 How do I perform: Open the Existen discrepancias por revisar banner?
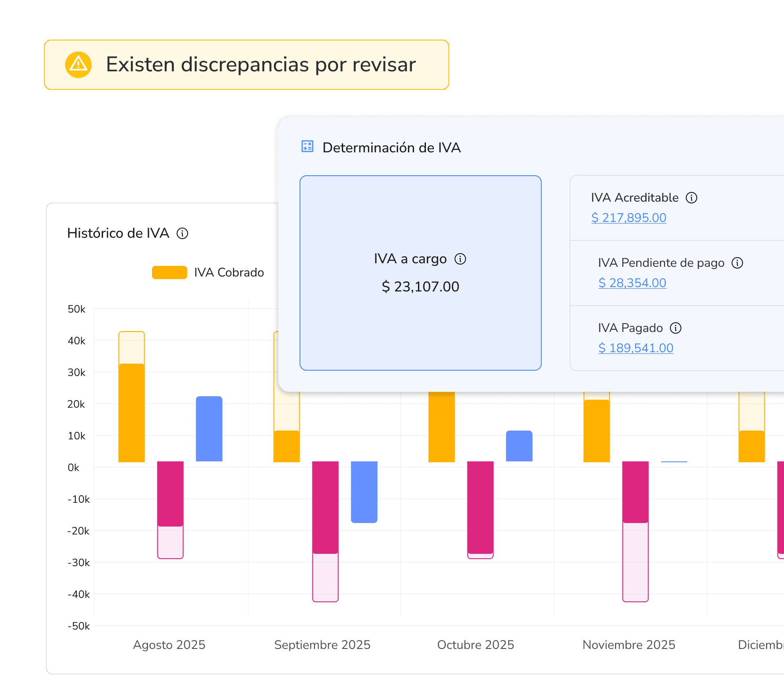coord(247,65)
